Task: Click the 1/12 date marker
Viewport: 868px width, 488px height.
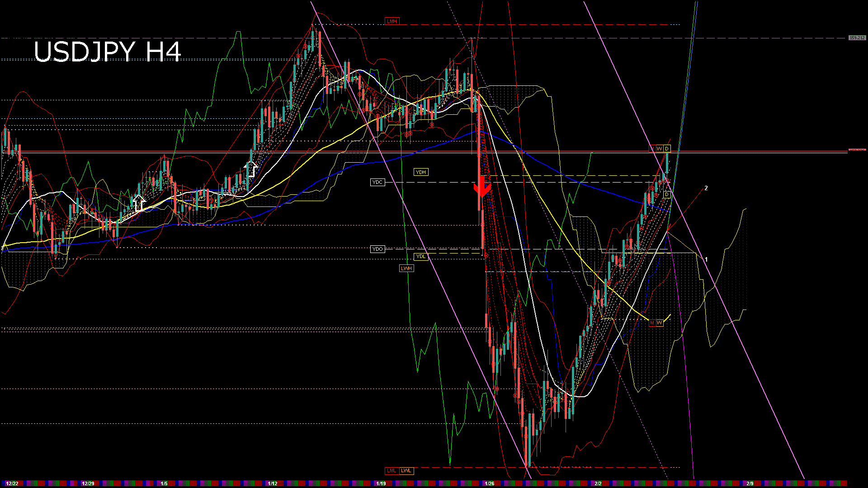Action: (273, 483)
